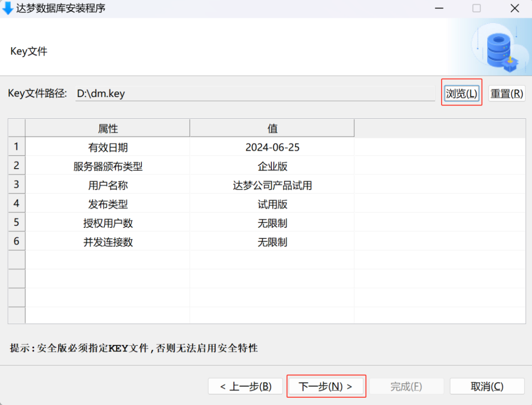Click the 浏览(L) browse button

pyautogui.click(x=461, y=93)
